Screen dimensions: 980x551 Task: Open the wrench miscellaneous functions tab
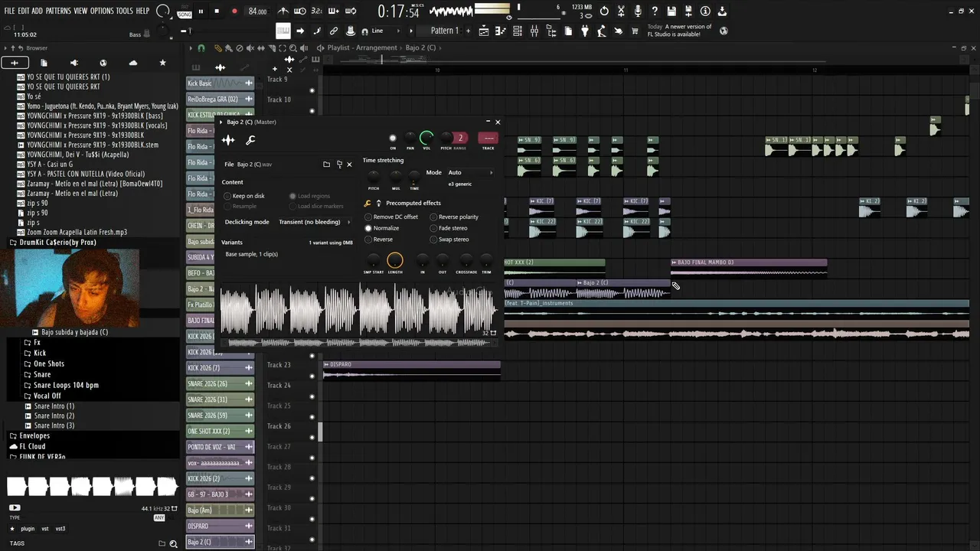coord(250,140)
